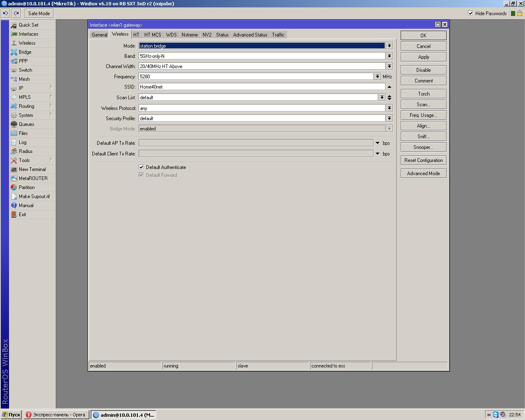Viewport: 525px width, 420px height.
Task: Switch to the NV2 tab
Action: 207,35
